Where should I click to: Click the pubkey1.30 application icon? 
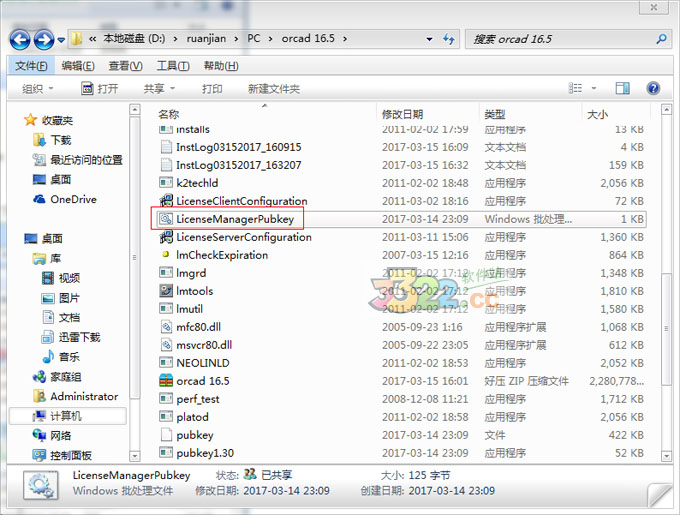tap(166, 453)
